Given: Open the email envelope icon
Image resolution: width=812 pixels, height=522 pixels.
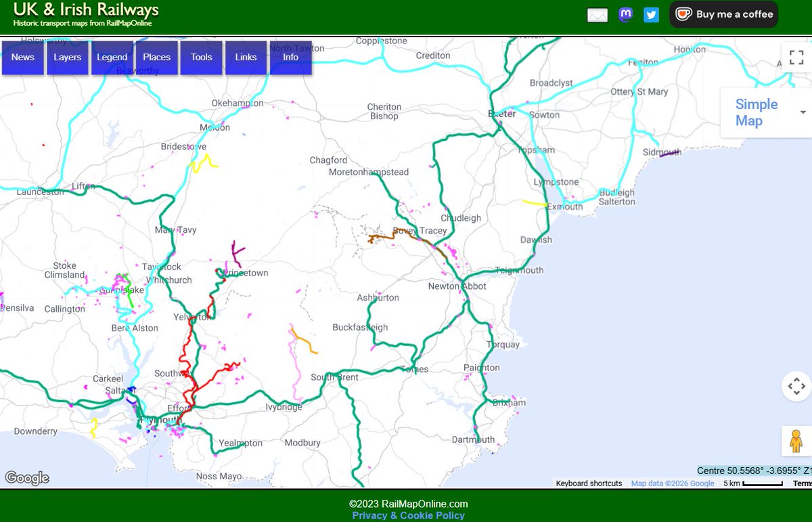Looking at the screenshot, I should (x=597, y=15).
